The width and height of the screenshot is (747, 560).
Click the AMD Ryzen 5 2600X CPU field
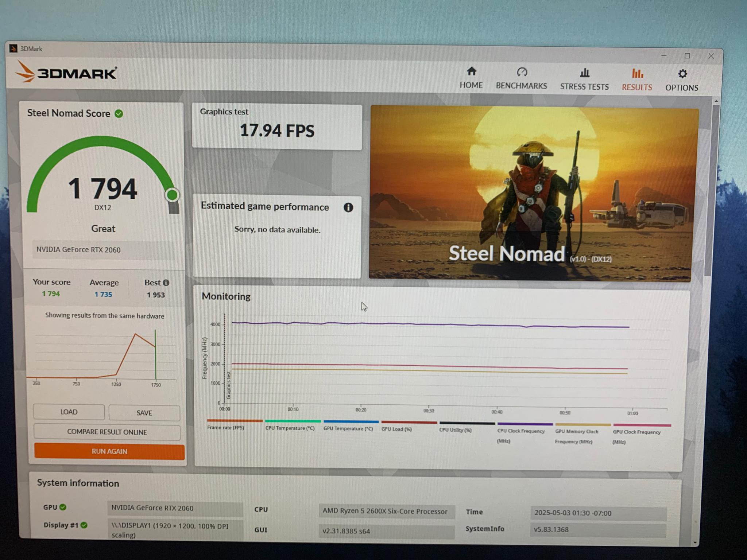pyautogui.click(x=387, y=511)
